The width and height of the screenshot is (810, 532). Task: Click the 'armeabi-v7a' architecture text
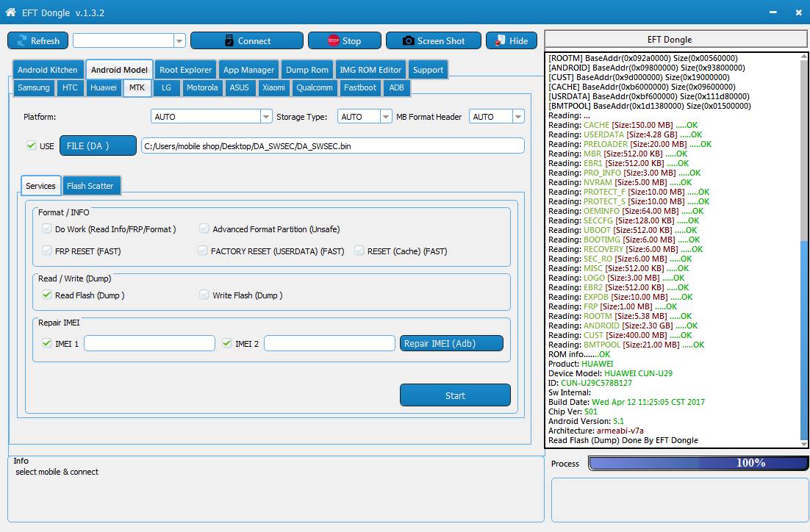click(620, 431)
